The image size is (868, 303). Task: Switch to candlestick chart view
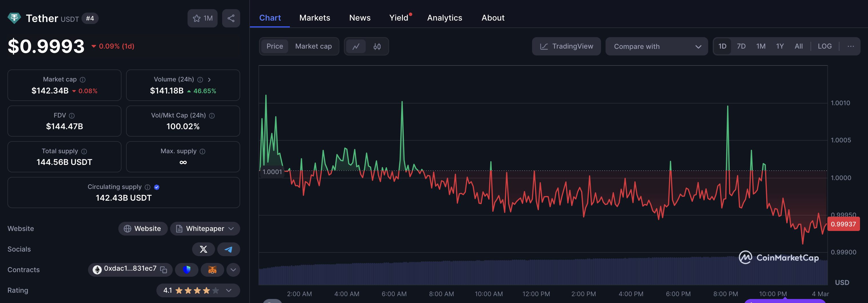tap(377, 46)
